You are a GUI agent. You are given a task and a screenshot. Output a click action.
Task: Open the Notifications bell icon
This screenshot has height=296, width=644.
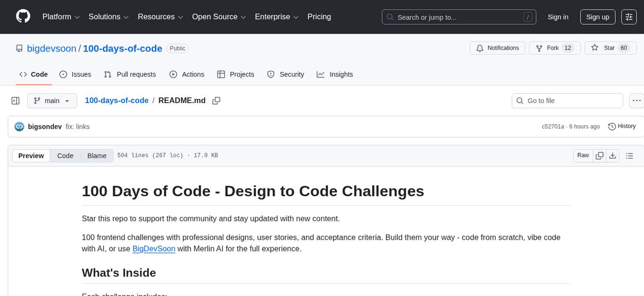tap(480, 48)
